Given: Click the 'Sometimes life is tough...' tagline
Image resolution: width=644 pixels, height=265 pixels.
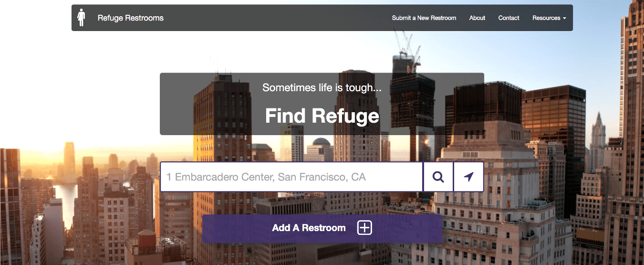Looking at the screenshot, I should pyautogui.click(x=322, y=88).
